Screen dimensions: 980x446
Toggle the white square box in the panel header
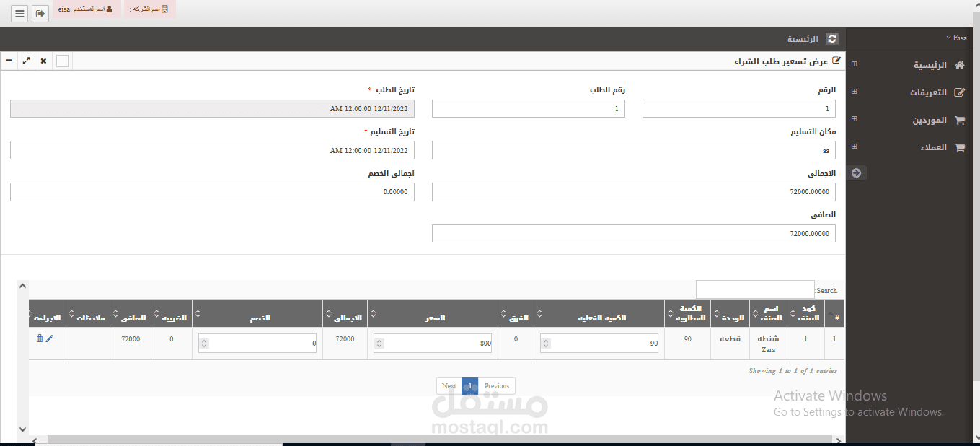click(63, 61)
